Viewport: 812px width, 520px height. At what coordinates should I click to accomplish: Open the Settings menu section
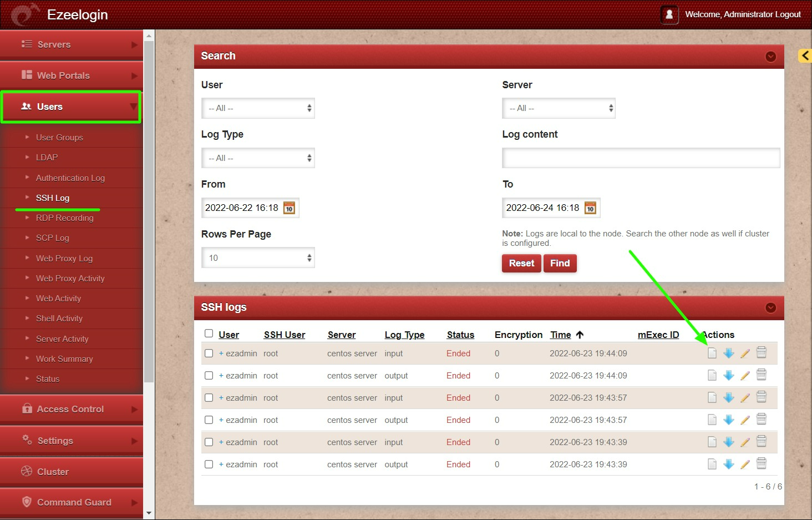pyautogui.click(x=72, y=441)
